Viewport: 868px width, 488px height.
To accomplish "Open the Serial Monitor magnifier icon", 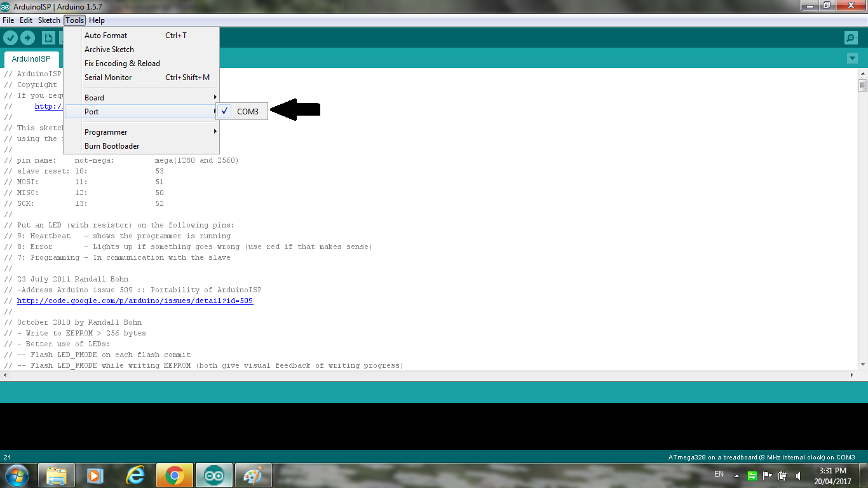I will [x=851, y=38].
